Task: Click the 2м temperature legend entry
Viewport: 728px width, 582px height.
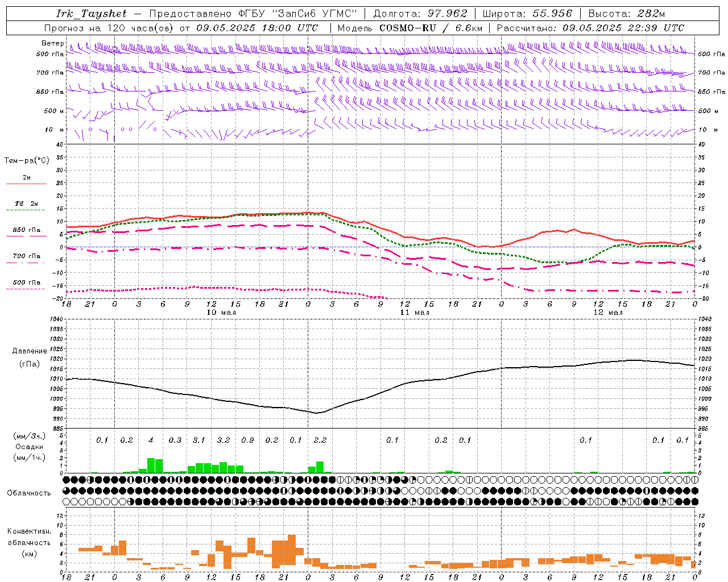Action: [27, 178]
